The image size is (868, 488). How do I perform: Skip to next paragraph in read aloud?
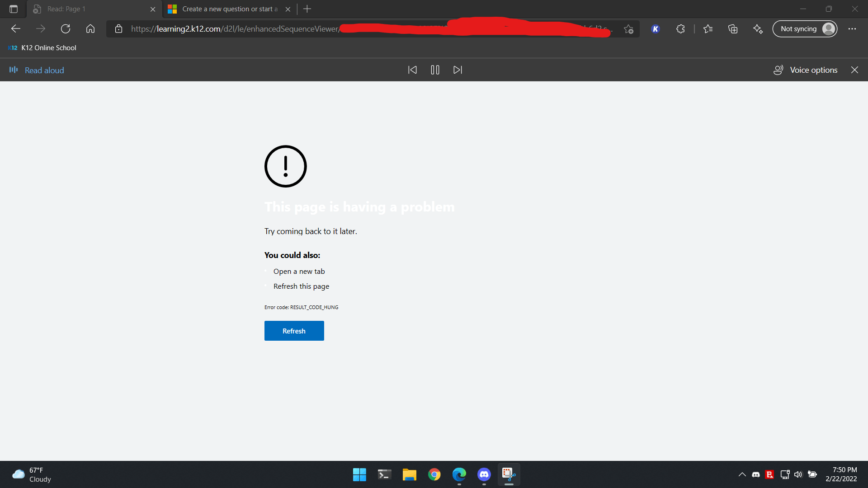click(458, 70)
